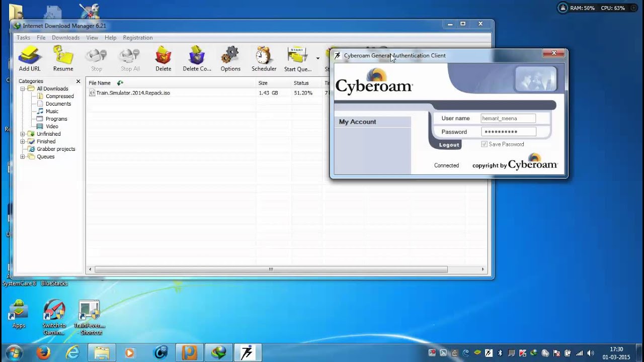This screenshot has height=362, width=644.
Task: Select the Video category
Action: pyautogui.click(x=52, y=126)
